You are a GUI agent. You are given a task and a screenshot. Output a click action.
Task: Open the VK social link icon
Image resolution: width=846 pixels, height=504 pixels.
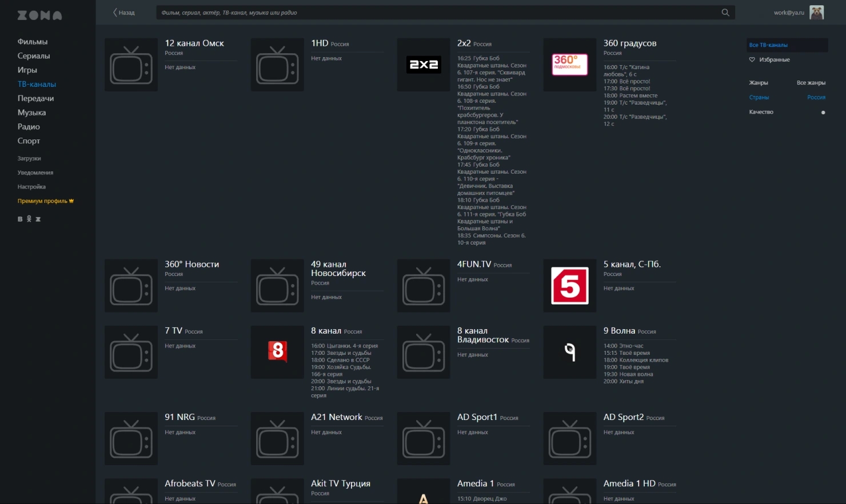pyautogui.click(x=20, y=219)
